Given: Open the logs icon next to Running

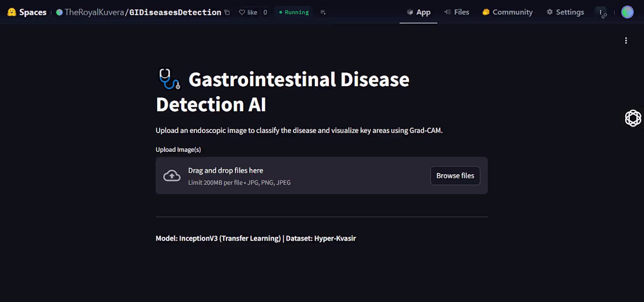Looking at the screenshot, I should pyautogui.click(x=323, y=12).
